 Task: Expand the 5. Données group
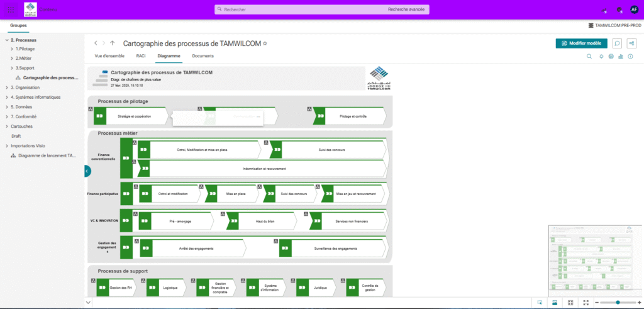pos(6,107)
